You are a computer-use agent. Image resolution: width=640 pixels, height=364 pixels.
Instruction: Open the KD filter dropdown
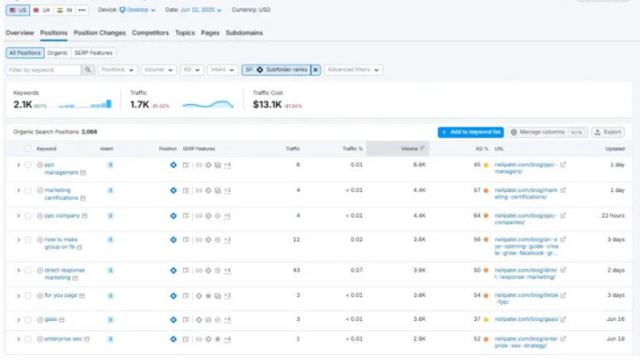point(191,70)
